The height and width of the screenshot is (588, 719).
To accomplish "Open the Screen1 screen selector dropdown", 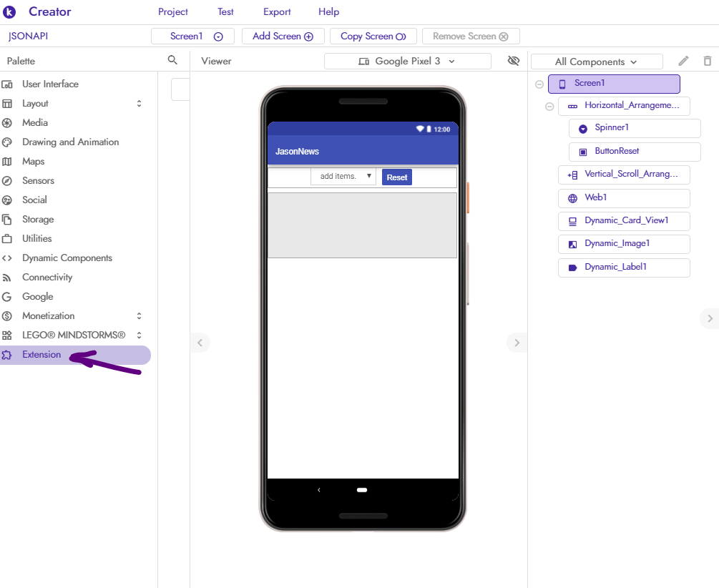I will click(192, 36).
